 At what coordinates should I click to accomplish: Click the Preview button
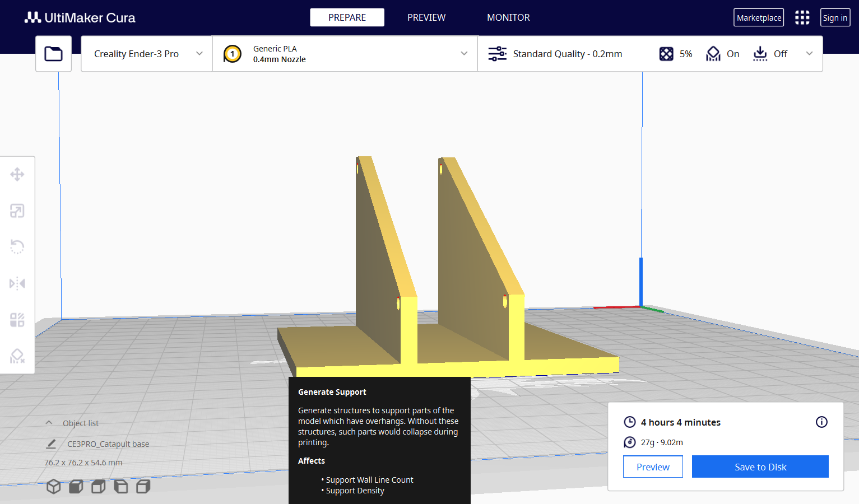pyautogui.click(x=653, y=466)
